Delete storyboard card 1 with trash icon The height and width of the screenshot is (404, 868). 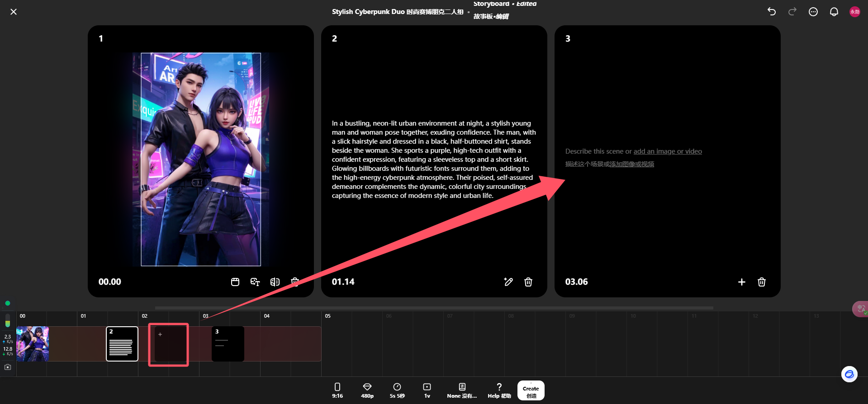coord(295,282)
